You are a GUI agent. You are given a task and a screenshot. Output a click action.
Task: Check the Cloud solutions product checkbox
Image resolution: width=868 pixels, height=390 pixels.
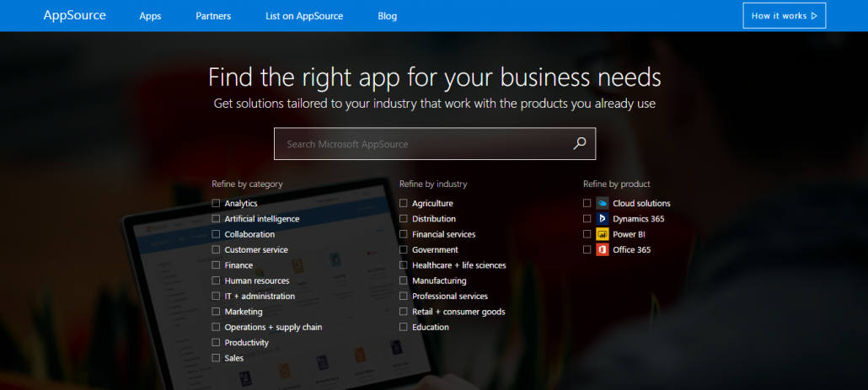click(587, 203)
